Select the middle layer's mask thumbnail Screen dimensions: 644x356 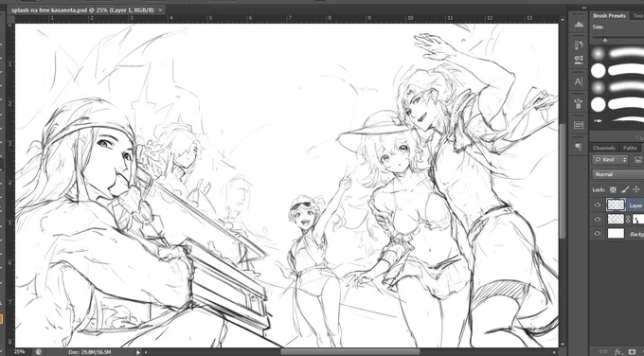[x=637, y=220]
